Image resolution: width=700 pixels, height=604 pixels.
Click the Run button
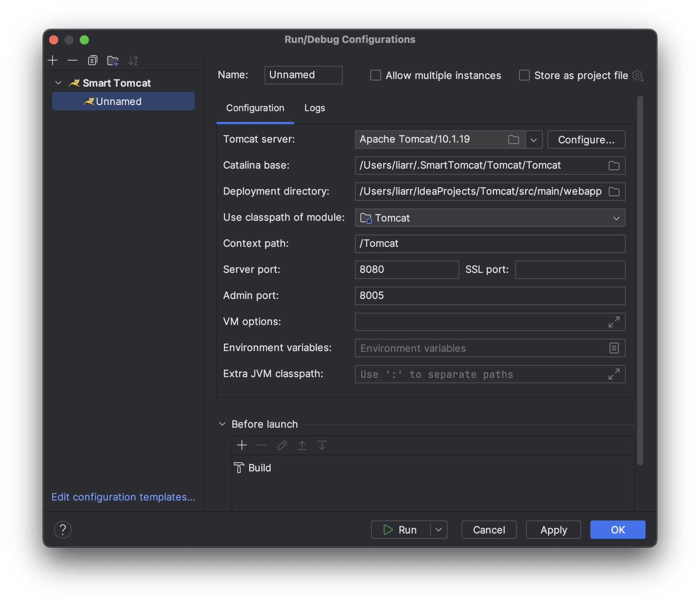400,530
